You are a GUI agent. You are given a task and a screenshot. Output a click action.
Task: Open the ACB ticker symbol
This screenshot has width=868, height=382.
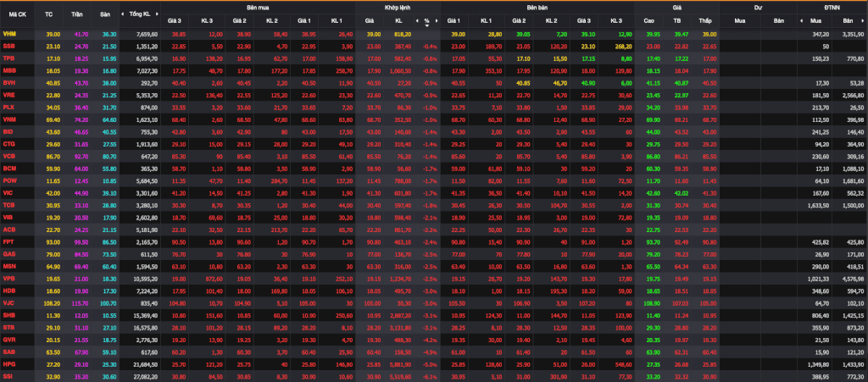point(8,229)
